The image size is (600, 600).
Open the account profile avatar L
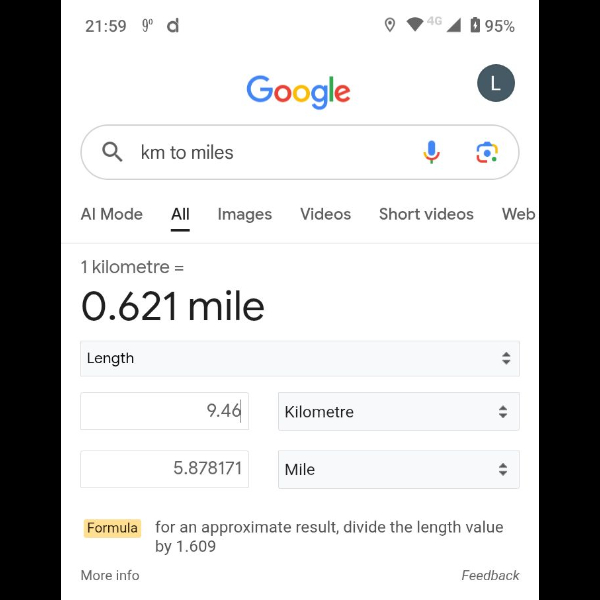pyautogui.click(x=496, y=83)
